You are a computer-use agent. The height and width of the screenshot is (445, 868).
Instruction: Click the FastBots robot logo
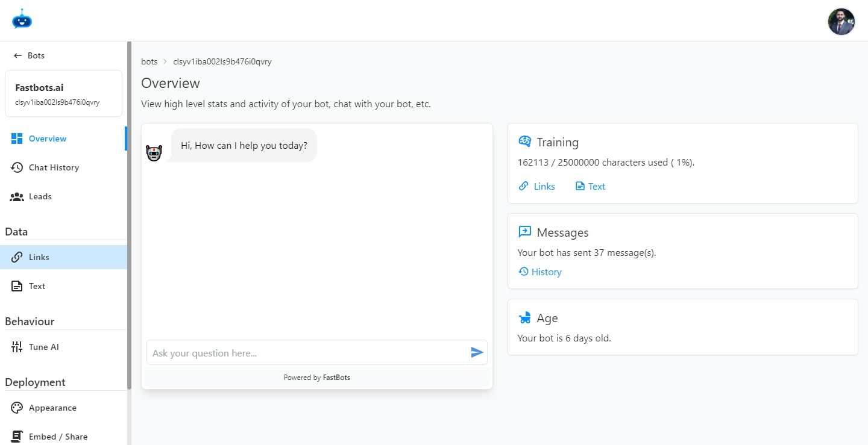pyautogui.click(x=22, y=19)
